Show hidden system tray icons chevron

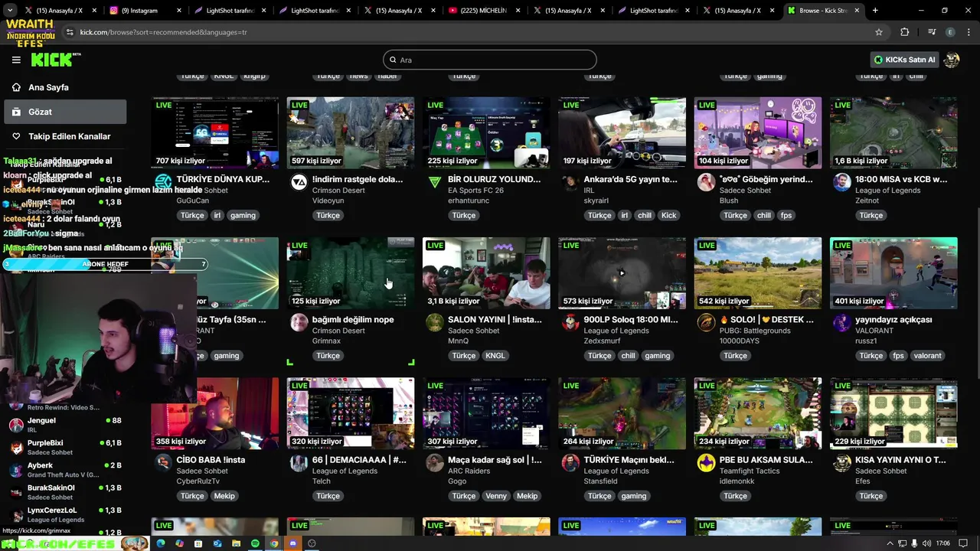(890, 543)
